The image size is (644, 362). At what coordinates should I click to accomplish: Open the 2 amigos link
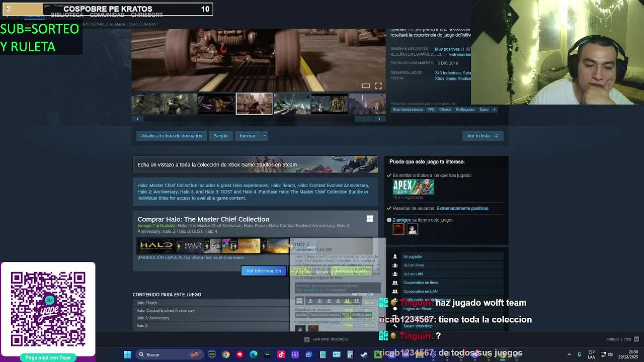pyautogui.click(x=401, y=220)
